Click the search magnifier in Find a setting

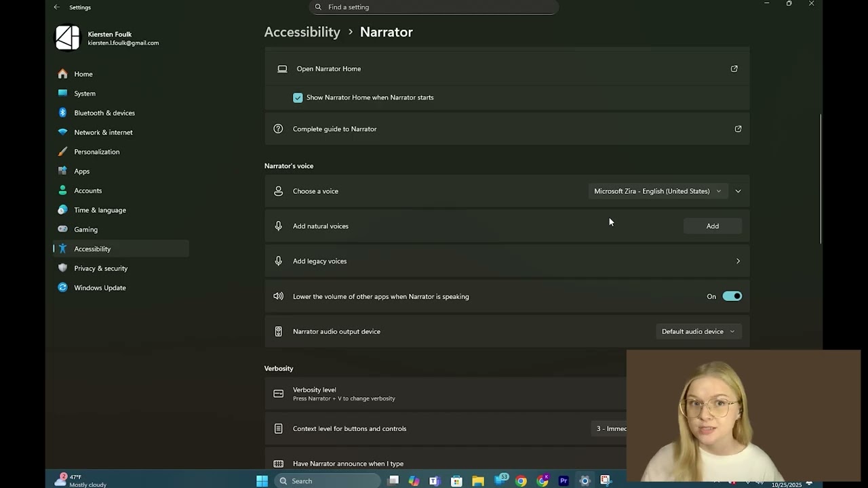pos(318,7)
